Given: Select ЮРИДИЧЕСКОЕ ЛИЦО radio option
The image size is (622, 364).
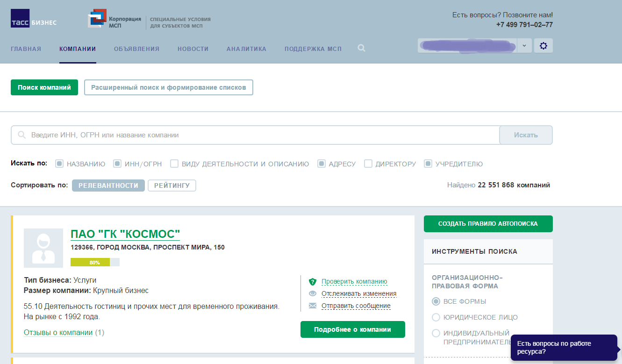Looking at the screenshot, I should (x=436, y=317).
